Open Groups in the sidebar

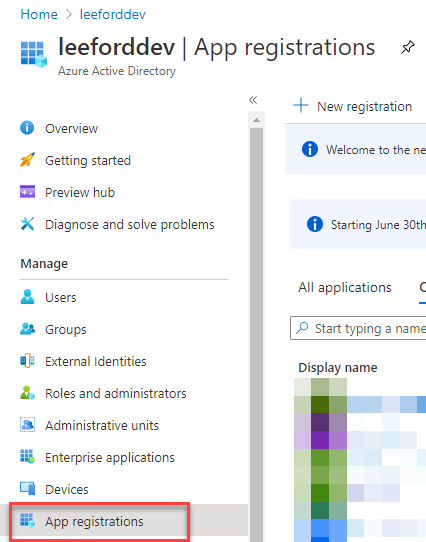[66, 330]
